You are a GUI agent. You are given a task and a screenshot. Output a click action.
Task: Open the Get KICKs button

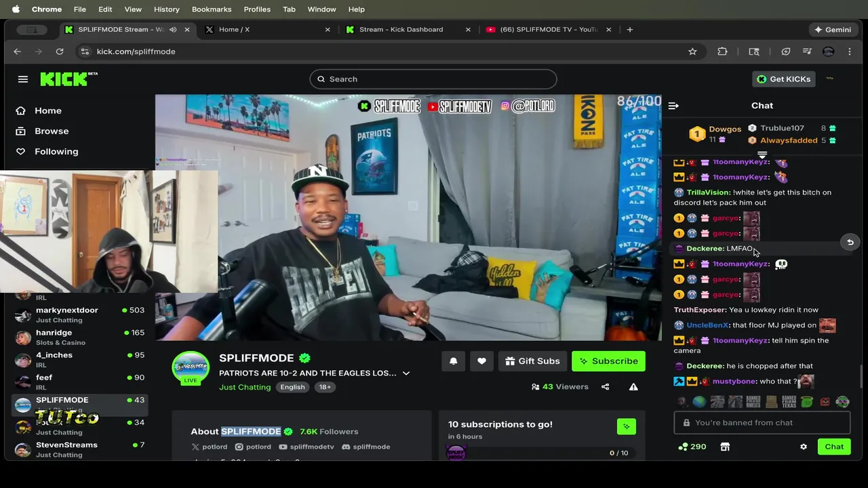tap(784, 79)
